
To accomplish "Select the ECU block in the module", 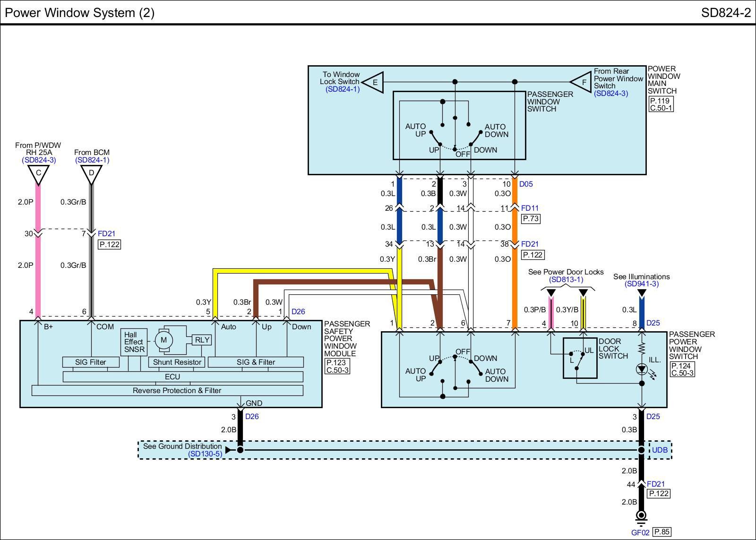I will coord(172,377).
